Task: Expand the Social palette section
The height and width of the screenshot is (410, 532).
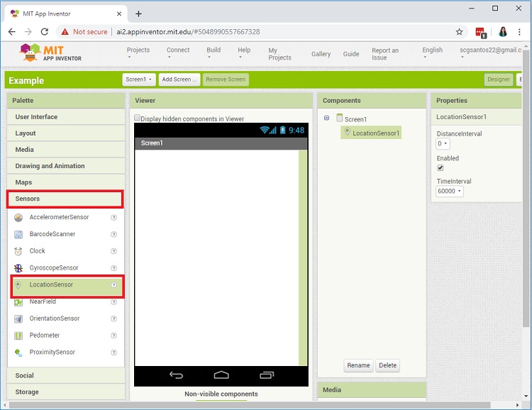Action: pos(66,375)
